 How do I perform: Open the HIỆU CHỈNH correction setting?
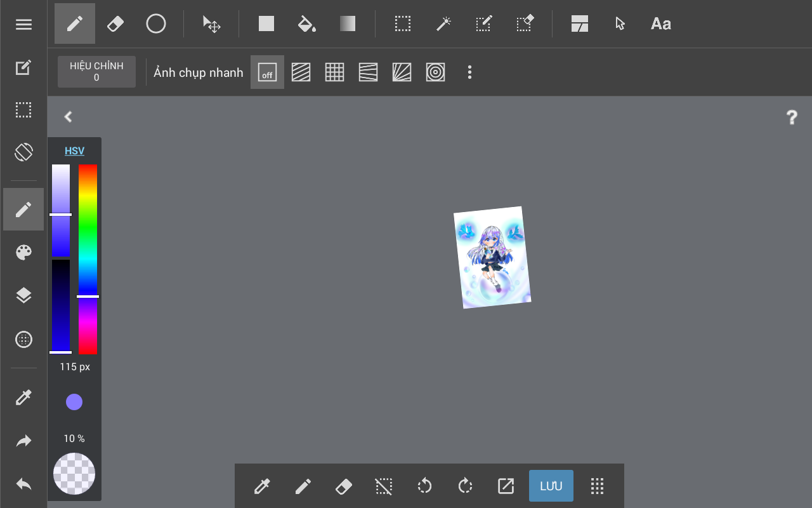[x=96, y=72]
